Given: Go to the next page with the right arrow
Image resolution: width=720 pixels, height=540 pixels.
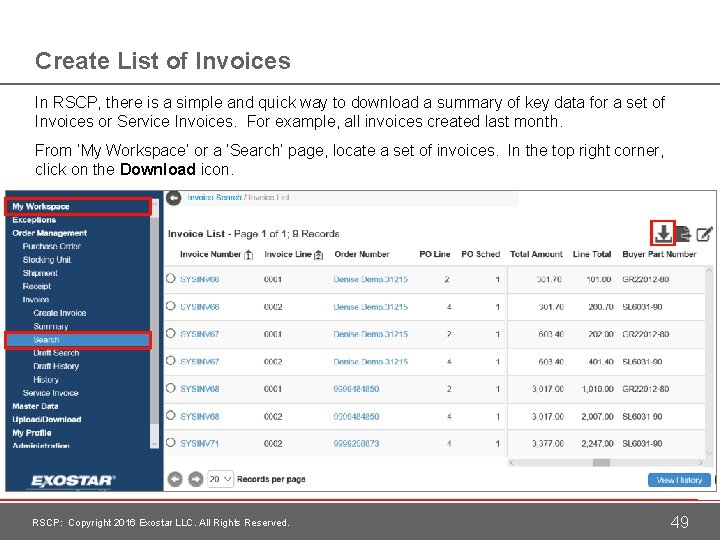Looking at the screenshot, I should [196, 479].
